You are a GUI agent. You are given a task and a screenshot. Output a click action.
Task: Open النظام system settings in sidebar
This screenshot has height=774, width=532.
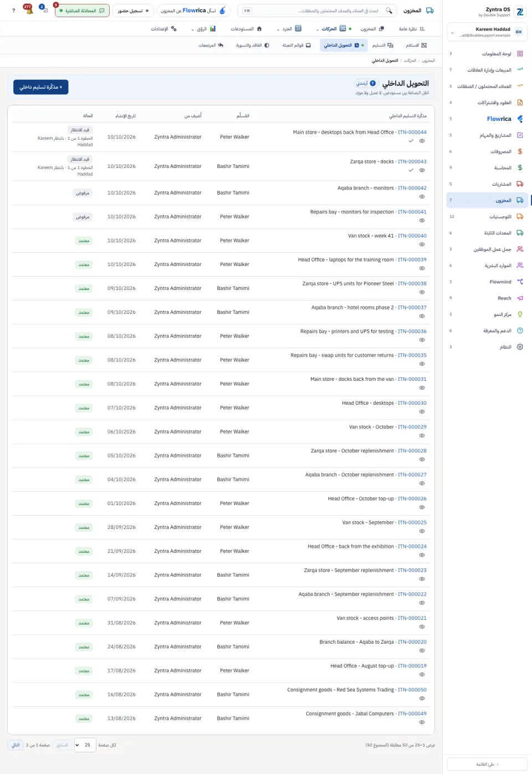(487, 347)
